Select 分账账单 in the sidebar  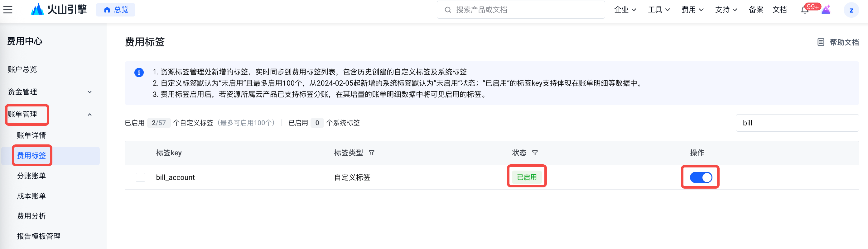[x=31, y=176]
